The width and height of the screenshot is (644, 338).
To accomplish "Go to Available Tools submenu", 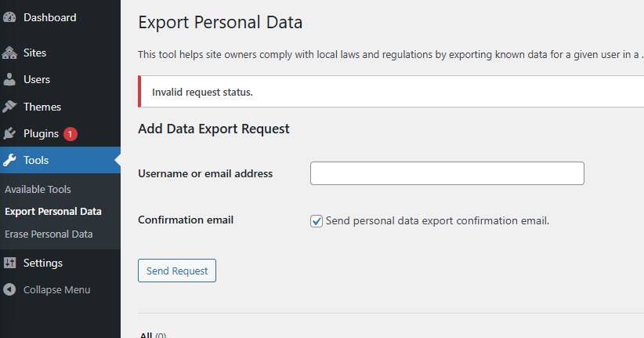I will (38, 190).
